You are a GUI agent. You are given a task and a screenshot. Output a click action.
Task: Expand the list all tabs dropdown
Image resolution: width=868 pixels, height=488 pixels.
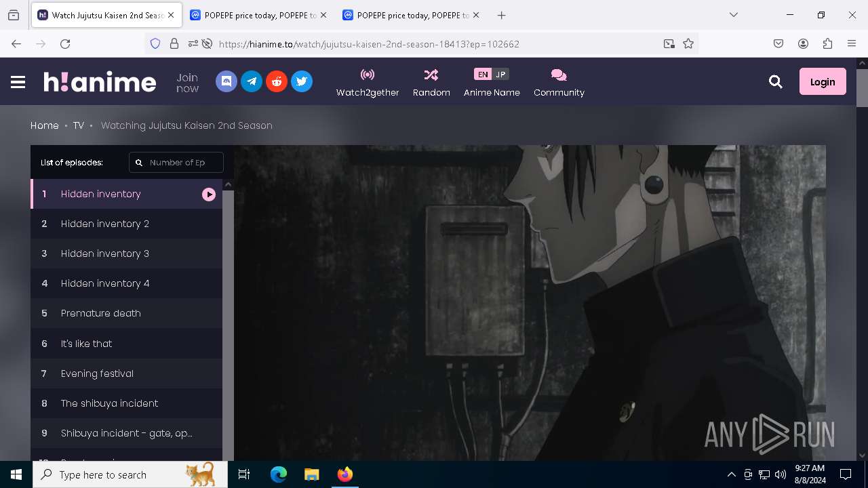[734, 15]
